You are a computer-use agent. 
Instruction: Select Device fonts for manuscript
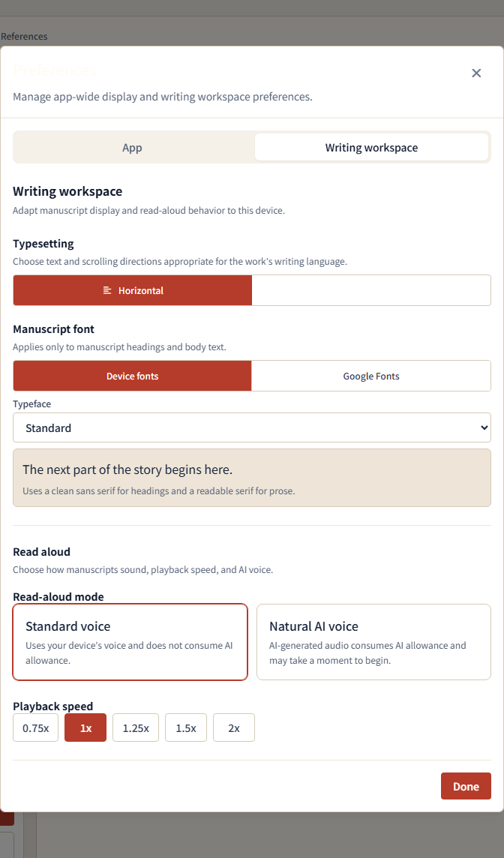[x=133, y=376]
